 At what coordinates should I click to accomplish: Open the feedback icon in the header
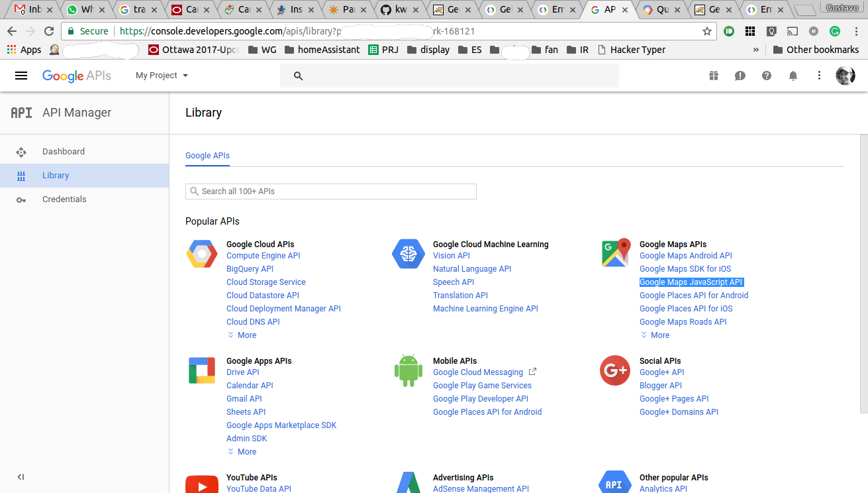[740, 76]
